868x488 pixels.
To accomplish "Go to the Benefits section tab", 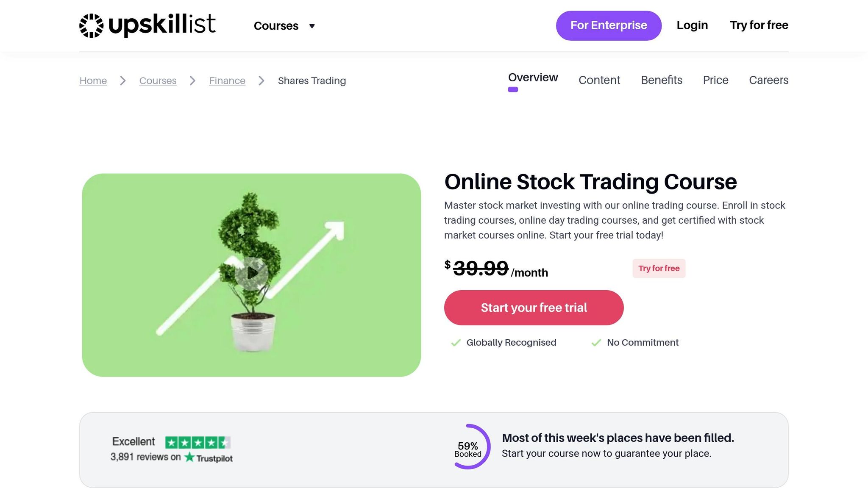I will point(661,80).
